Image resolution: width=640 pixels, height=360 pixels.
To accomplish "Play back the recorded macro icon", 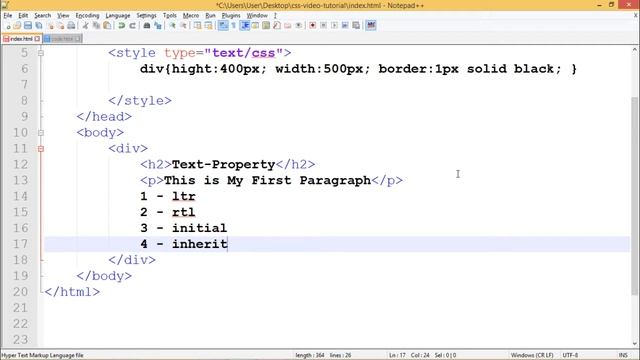I will click(334, 25).
